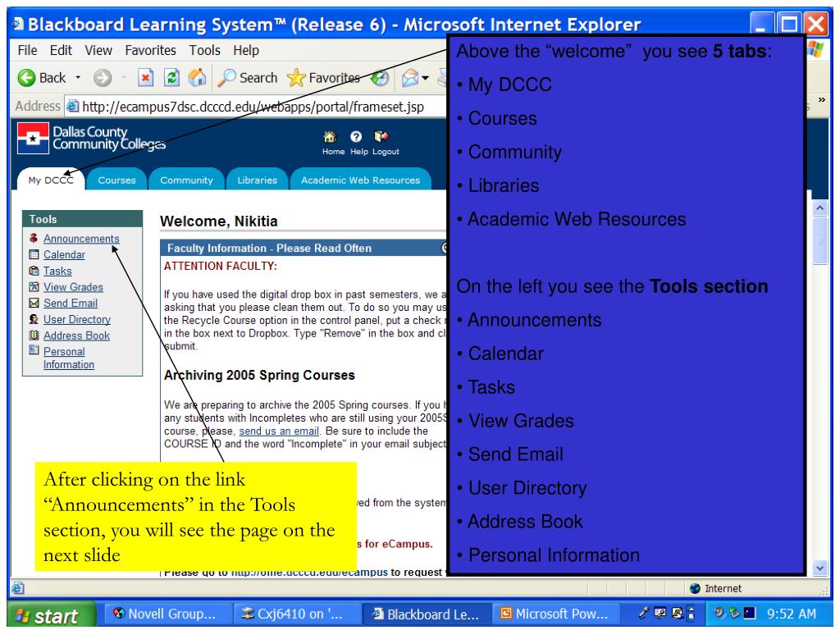Viewport: 840px width, 630px height.
Task: Click the User Directory person icon
Action: pyautogui.click(x=34, y=319)
